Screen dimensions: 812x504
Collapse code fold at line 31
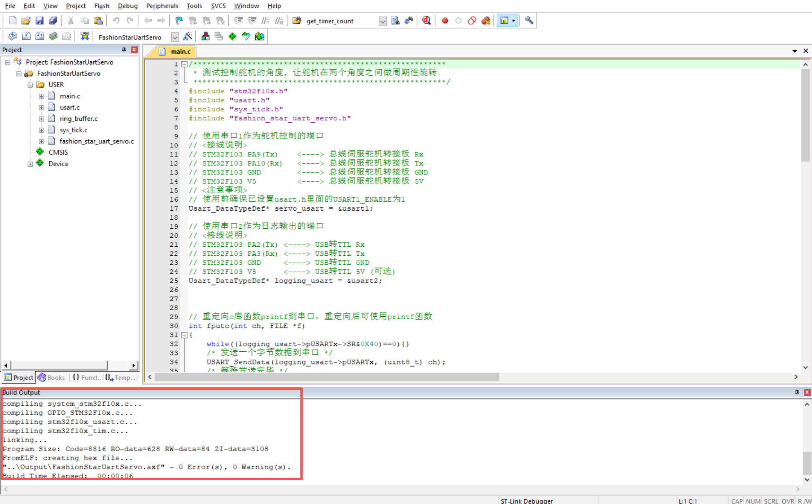184,335
